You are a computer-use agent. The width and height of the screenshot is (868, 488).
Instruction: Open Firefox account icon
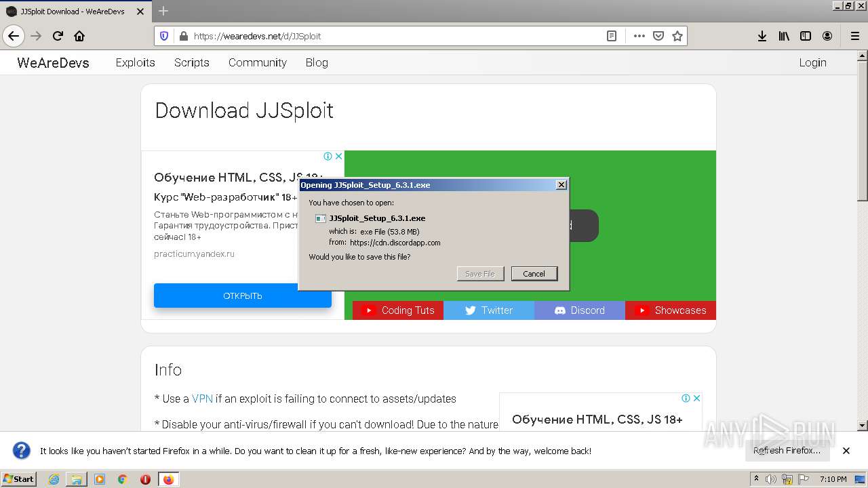tap(827, 36)
